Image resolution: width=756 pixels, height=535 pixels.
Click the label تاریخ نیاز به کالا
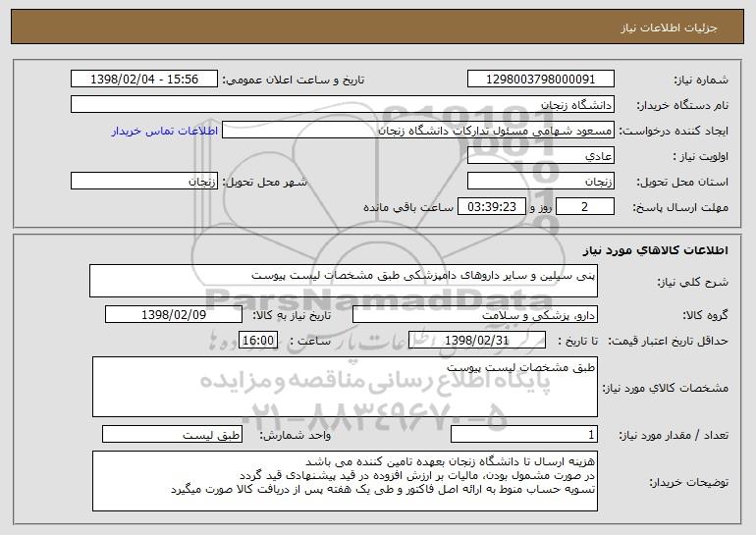tap(292, 315)
